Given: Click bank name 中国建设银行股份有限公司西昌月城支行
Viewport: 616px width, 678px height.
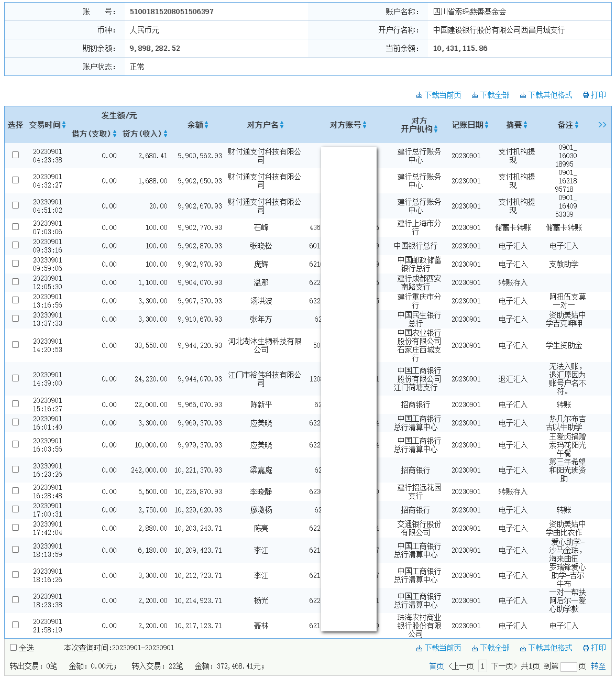Looking at the screenshot, I should [499, 30].
